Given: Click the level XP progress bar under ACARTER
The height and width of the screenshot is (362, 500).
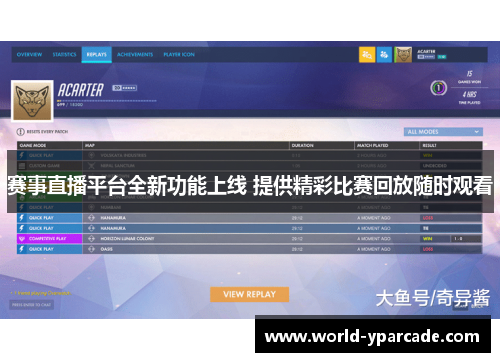Looking at the screenshot, I should (107, 100).
